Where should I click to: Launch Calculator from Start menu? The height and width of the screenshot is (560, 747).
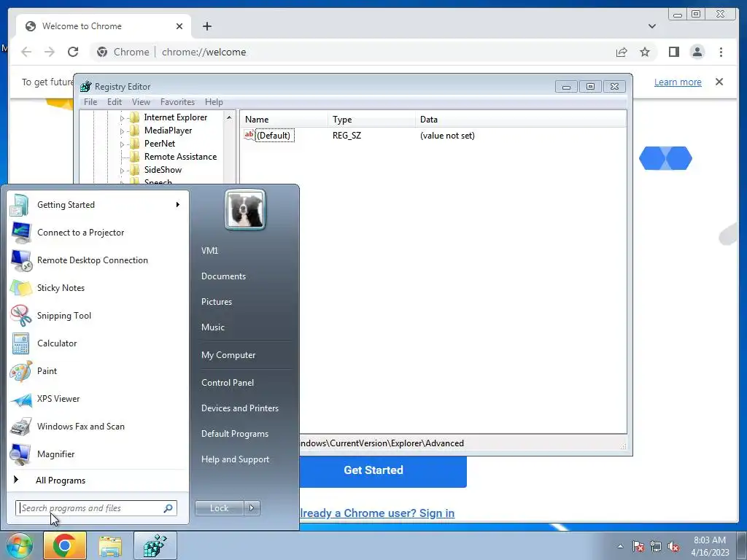(x=98, y=343)
